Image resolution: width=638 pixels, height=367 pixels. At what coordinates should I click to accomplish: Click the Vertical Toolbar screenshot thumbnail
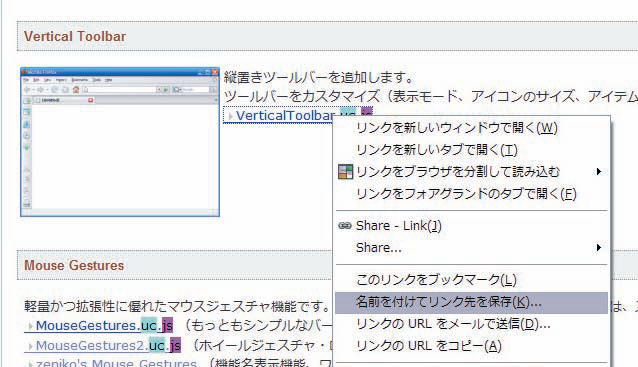(x=120, y=142)
